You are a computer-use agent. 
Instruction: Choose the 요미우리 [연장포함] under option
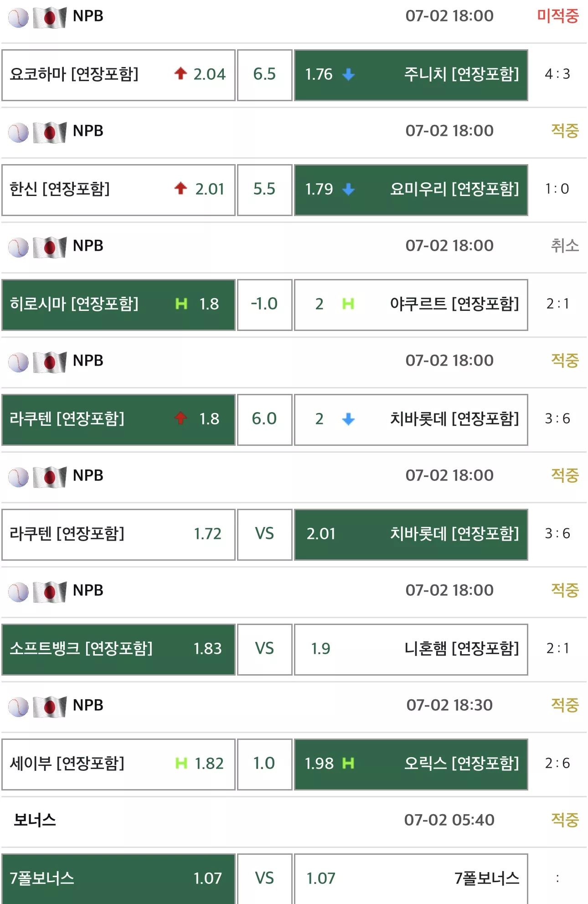411,190
